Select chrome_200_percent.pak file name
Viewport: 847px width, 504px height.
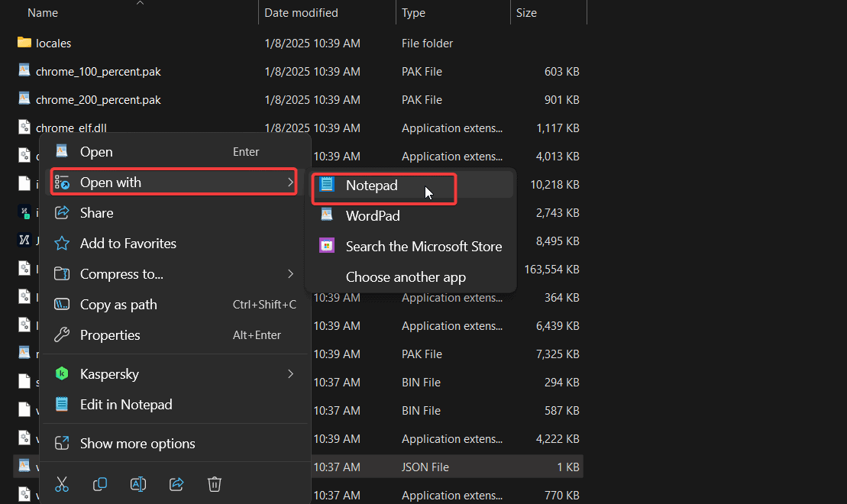click(x=99, y=100)
